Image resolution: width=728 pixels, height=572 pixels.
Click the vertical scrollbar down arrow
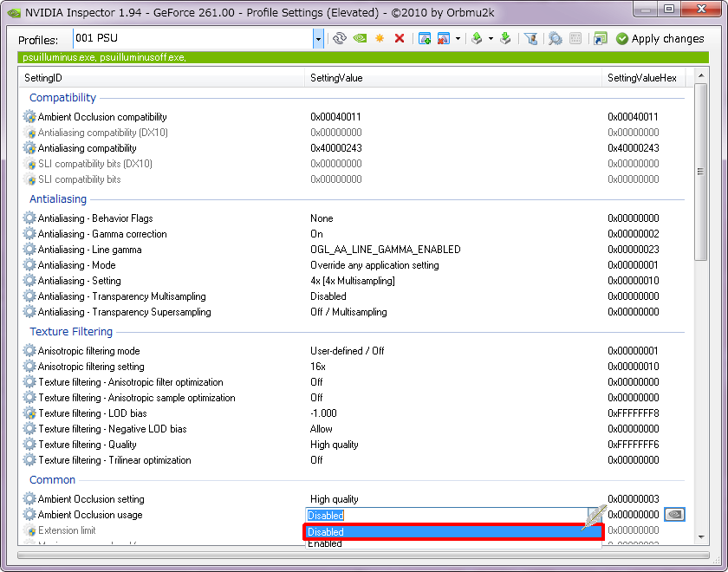point(701,537)
